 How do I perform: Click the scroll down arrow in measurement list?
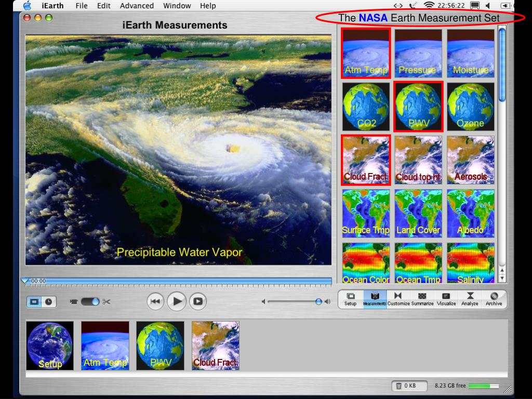[502, 278]
